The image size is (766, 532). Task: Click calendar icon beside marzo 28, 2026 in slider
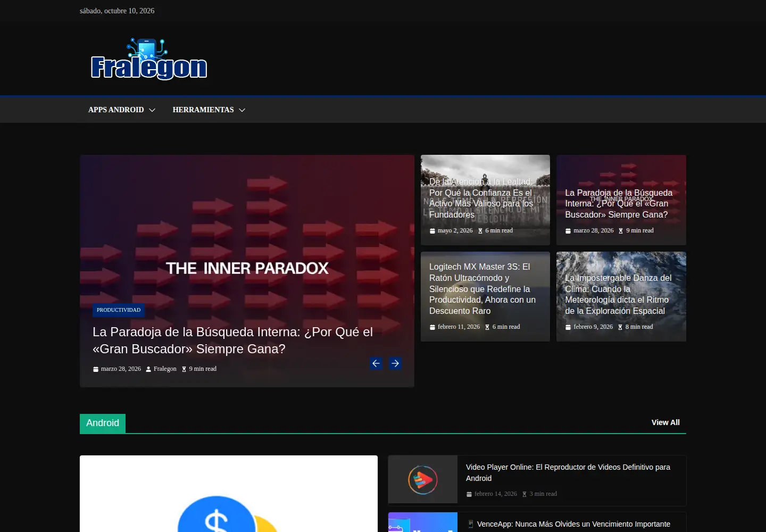[x=96, y=369]
